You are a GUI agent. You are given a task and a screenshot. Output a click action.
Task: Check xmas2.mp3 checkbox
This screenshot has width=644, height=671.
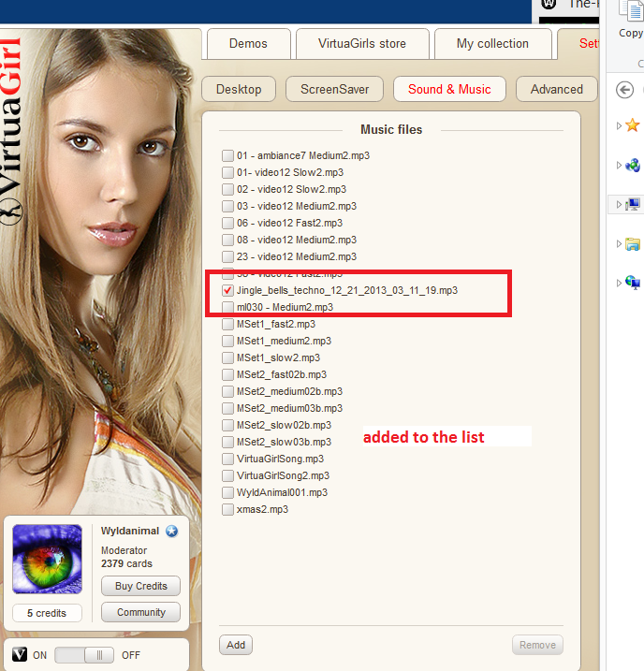pyautogui.click(x=227, y=509)
